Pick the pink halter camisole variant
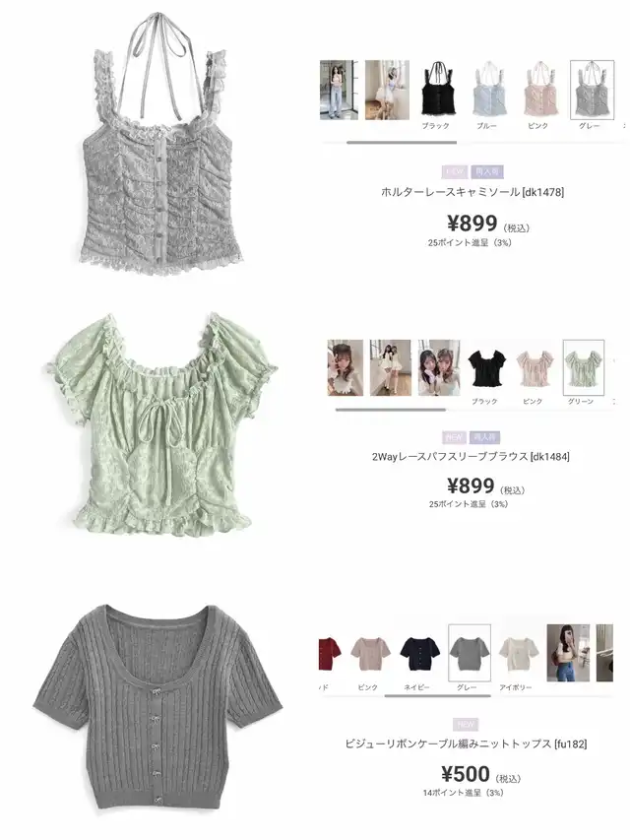 (x=539, y=90)
